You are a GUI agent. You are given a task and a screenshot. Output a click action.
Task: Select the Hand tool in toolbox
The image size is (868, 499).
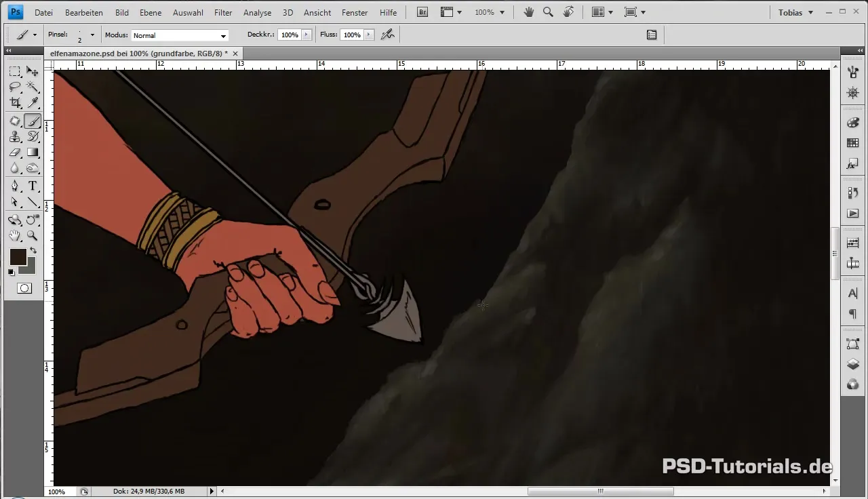(15, 236)
